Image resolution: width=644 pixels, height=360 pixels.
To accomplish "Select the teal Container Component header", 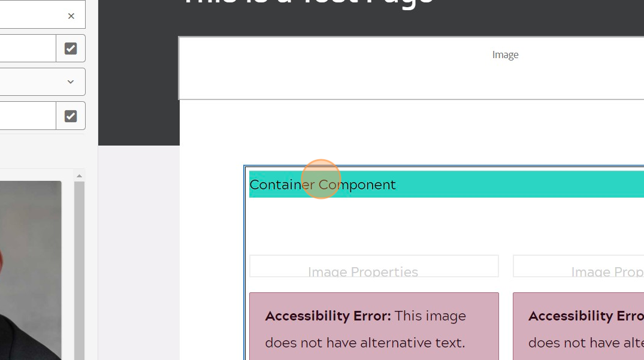I will tap(446, 184).
